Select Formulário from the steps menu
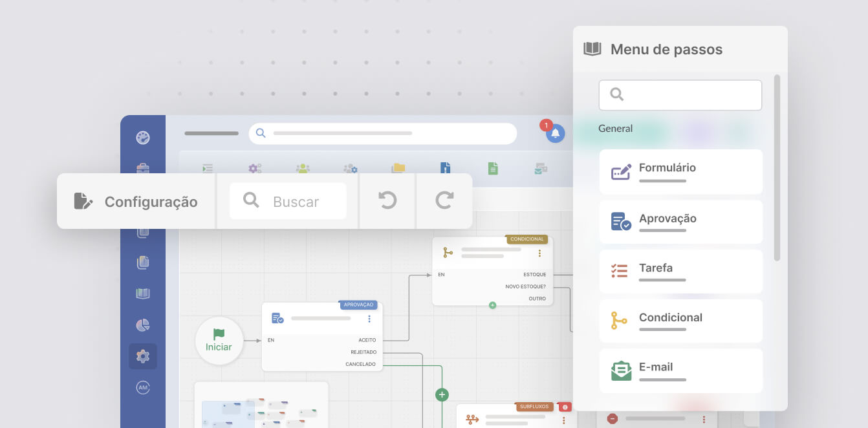Screen dimensions: 868x428 (680, 172)
